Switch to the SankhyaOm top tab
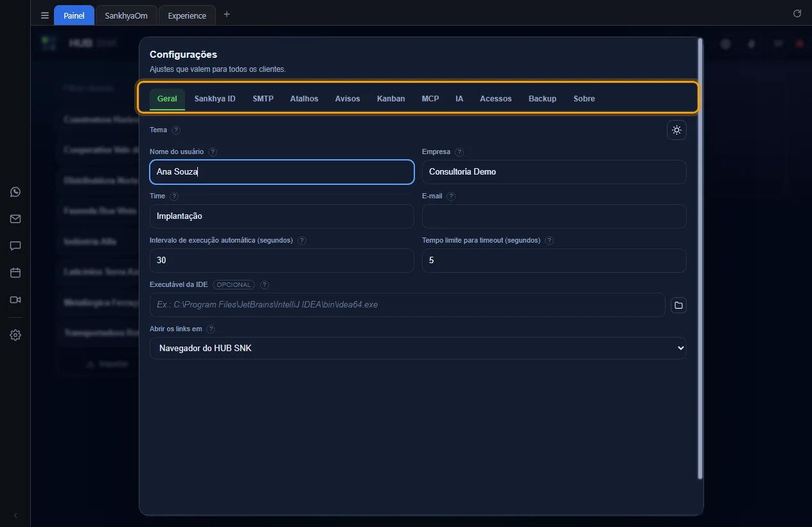The height and width of the screenshot is (527, 812). (126, 15)
